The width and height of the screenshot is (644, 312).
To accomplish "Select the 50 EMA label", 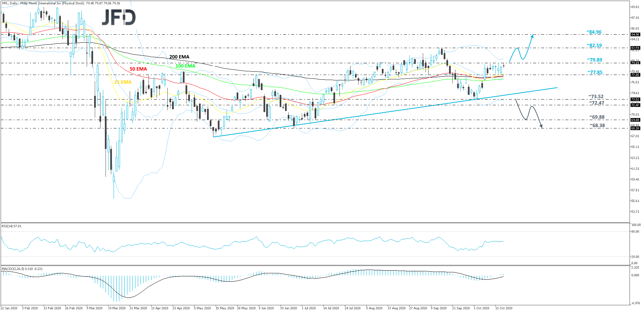I will (138, 69).
